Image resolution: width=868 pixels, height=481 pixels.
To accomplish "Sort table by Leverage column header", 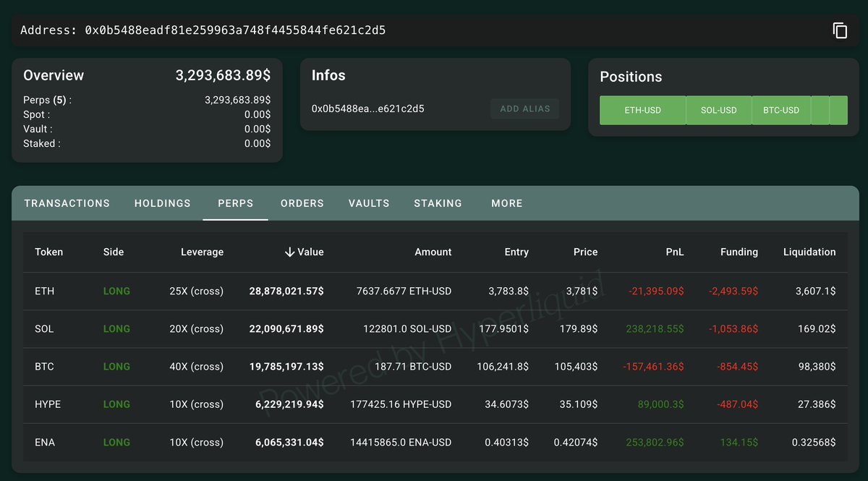I will tap(202, 252).
